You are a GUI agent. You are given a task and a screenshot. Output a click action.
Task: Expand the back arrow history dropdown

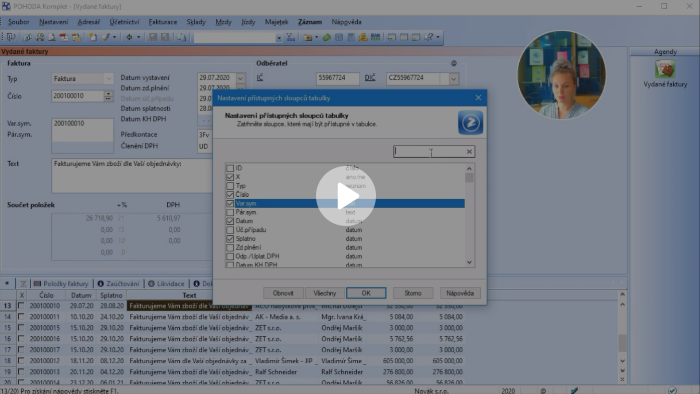tap(138, 37)
